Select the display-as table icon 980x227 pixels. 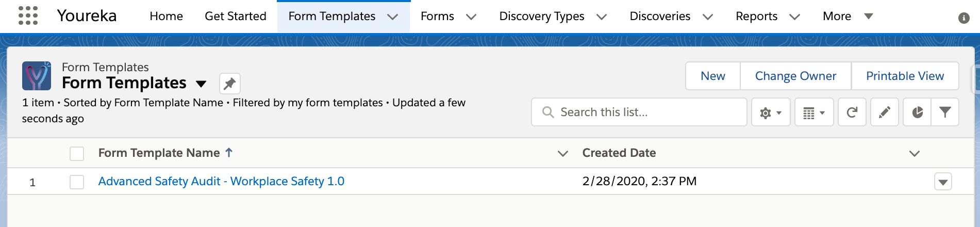814,112
